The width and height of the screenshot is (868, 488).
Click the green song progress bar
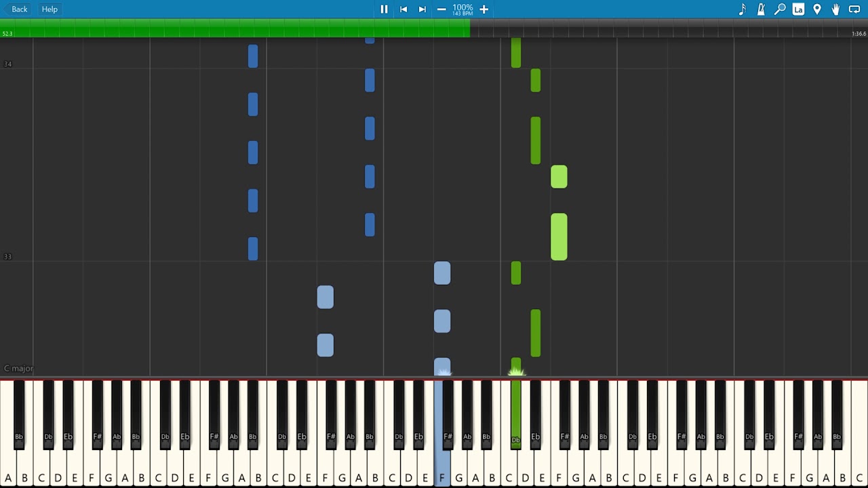pos(235,28)
